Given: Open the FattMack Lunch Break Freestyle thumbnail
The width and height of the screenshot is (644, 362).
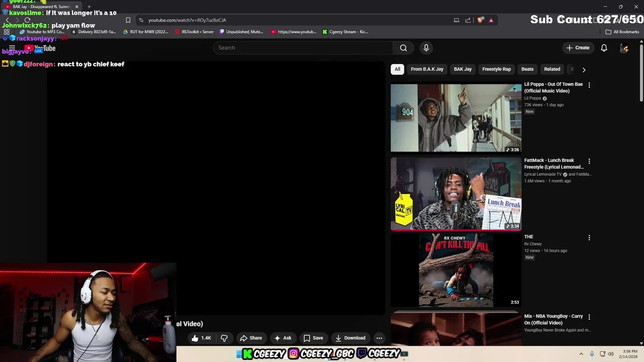Looking at the screenshot, I should point(456,194).
